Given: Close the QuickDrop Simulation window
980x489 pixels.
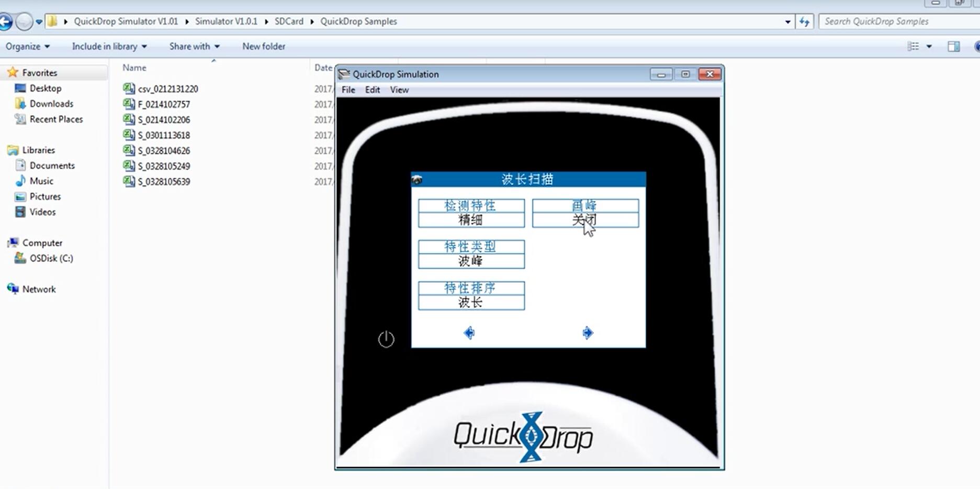Looking at the screenshot, I should coord(710,74).
